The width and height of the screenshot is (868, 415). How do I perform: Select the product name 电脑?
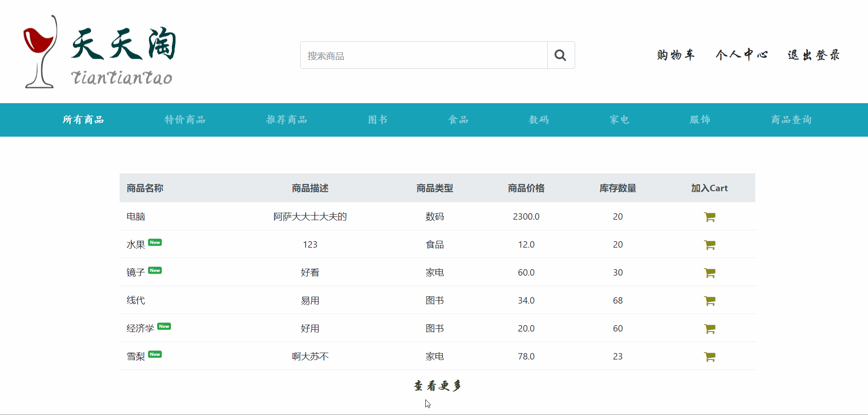(136, 216)
